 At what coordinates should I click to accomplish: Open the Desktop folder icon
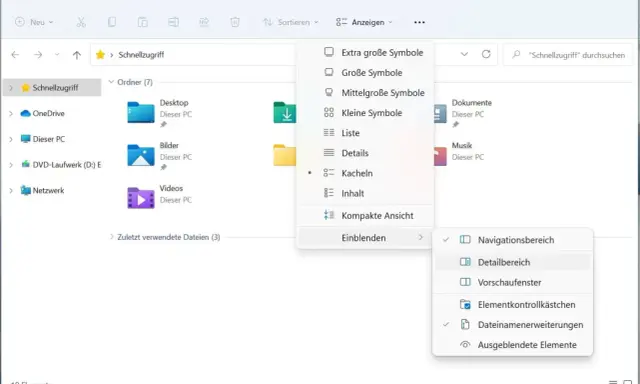coord(141,112)
